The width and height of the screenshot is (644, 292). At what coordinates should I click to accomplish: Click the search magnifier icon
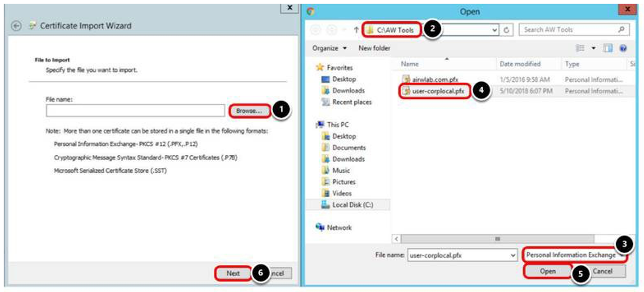tap(621, 29)
